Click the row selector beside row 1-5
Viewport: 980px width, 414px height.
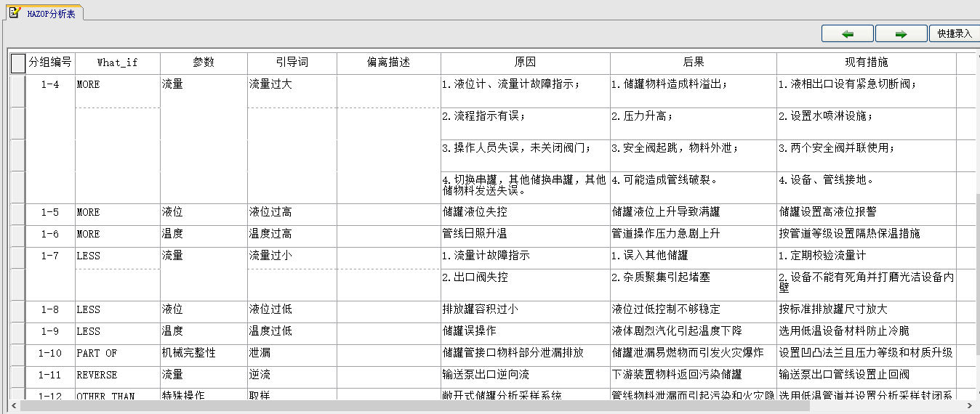pyautogui.click(x=18, y=214)
